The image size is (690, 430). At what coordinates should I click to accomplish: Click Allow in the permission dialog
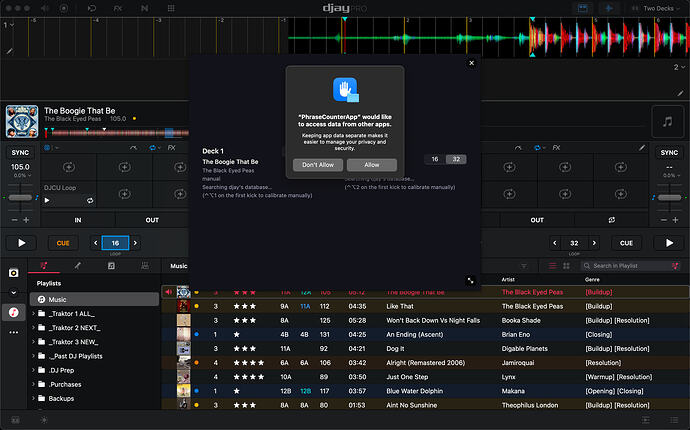coord(372,165)
